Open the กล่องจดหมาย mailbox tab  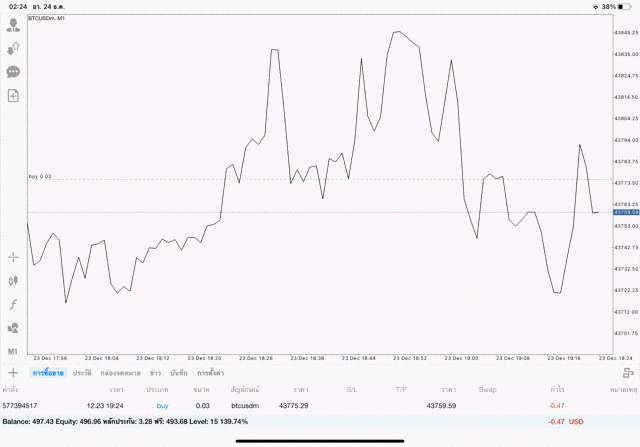(120, 372)
